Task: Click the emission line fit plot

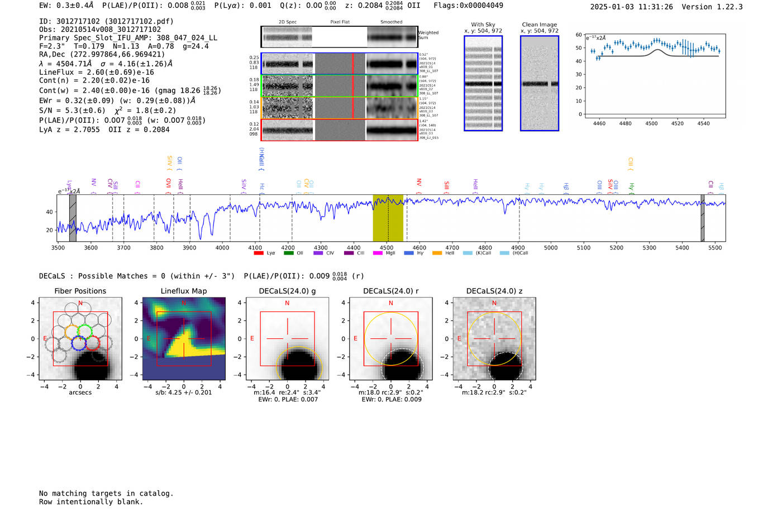Action: coord(655,76)
